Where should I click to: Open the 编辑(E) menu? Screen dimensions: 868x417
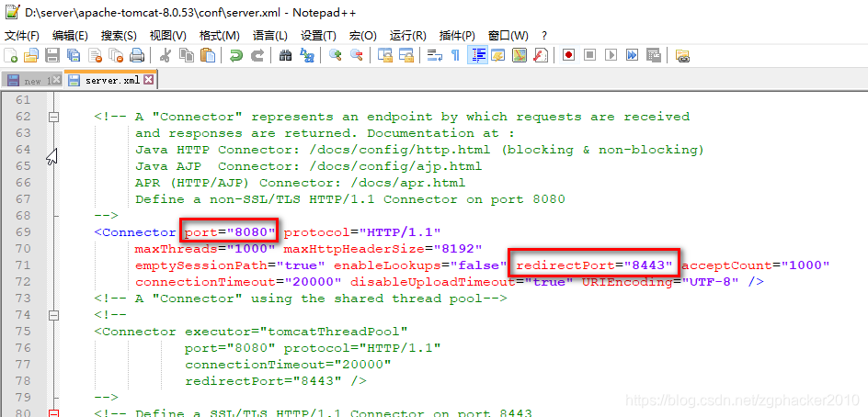click(x=70, y=36)
